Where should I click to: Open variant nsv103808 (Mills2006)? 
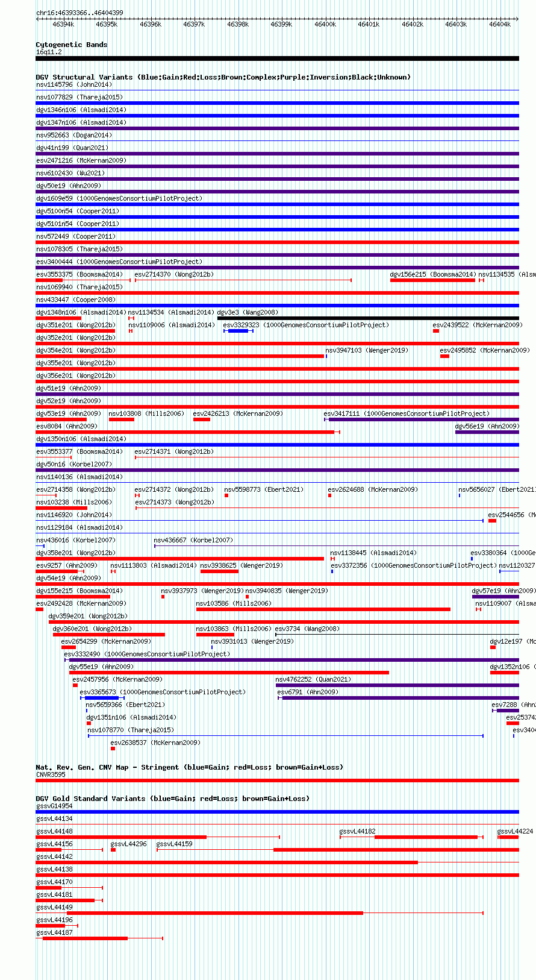pyautogui.click(x=146, y=413)
